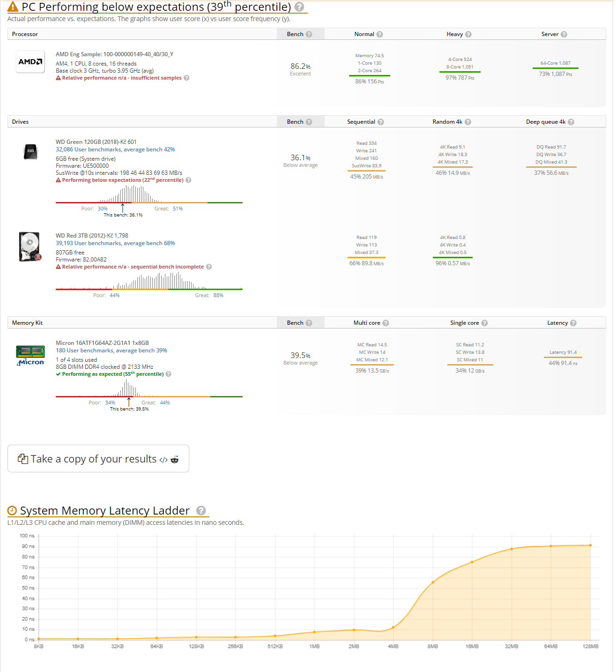616x672 pixels.
Task: Click the warning triangle icon in heading
Action: [x=13, y=7]
